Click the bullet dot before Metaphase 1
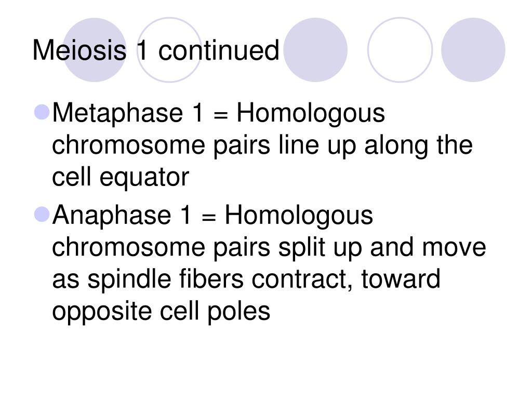This screenshot has height=399, width=532. click(42, 112)
